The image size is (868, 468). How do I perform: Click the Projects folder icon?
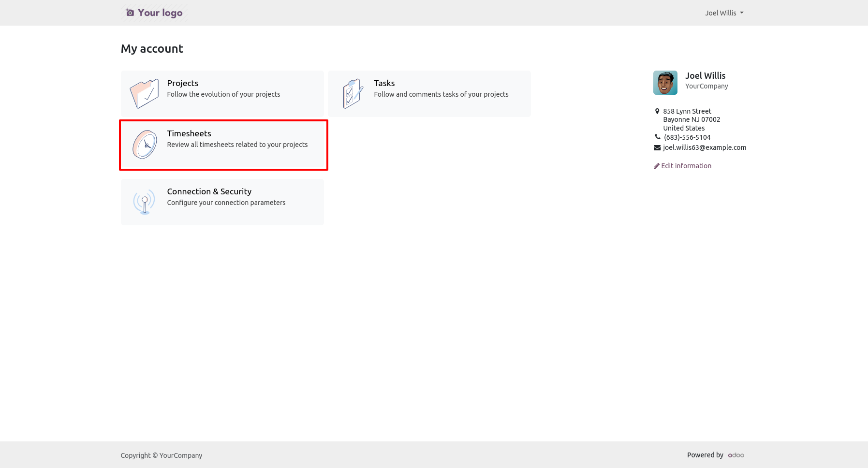point(144,94)
